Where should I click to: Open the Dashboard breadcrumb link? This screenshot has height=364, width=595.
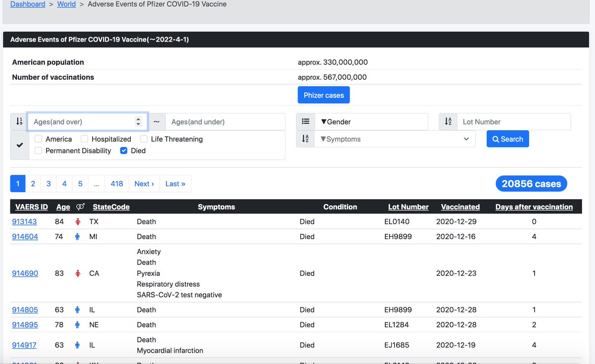pos(28,4)
